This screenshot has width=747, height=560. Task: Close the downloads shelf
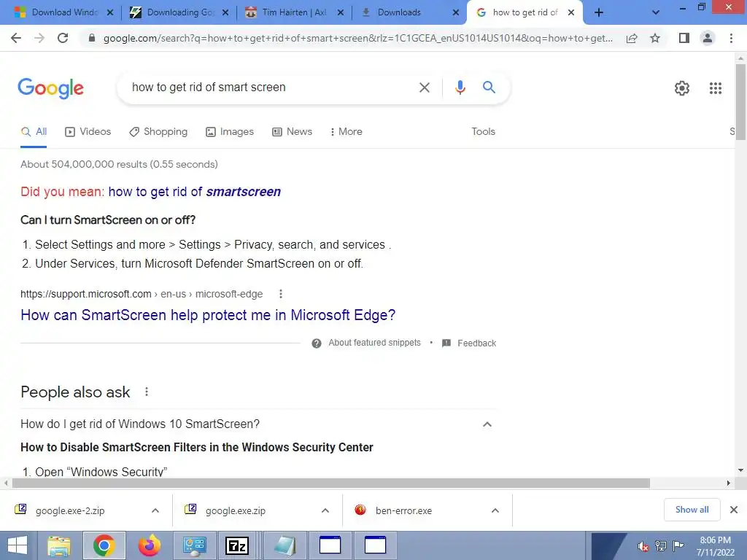[x=734, y=510]
